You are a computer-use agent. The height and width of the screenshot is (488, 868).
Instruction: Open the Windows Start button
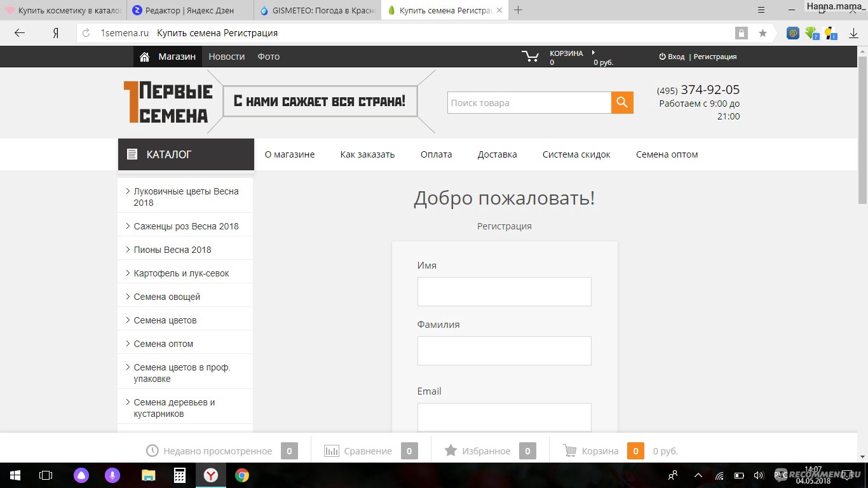15,475
